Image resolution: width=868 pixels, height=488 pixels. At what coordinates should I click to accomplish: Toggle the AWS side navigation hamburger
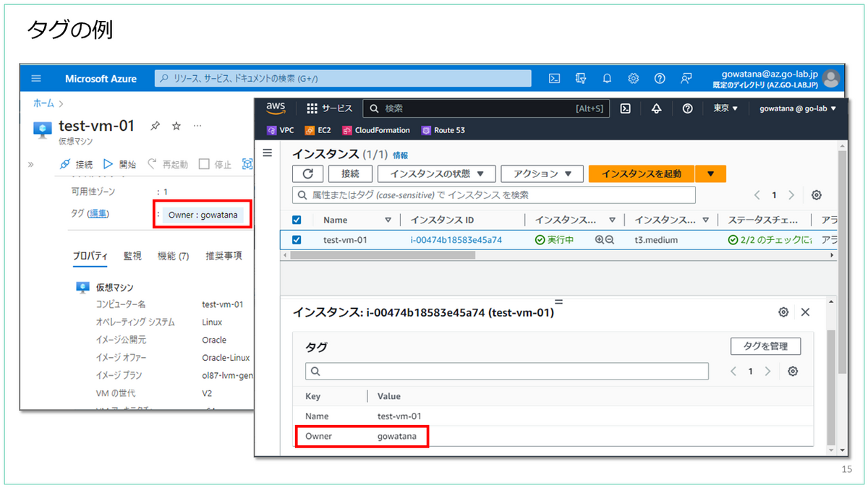click(x=268, y=153)
